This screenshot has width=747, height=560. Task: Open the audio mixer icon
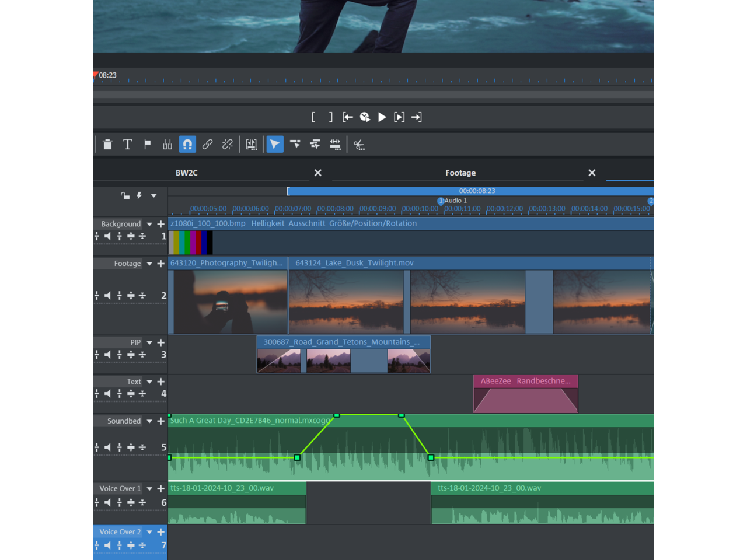(167, 145)
